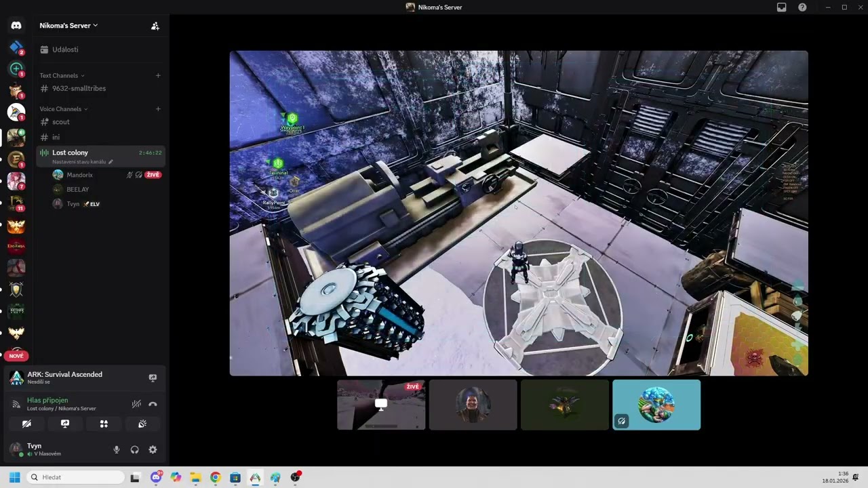
Task: Open the ini channel
Action: pos(100,137)
